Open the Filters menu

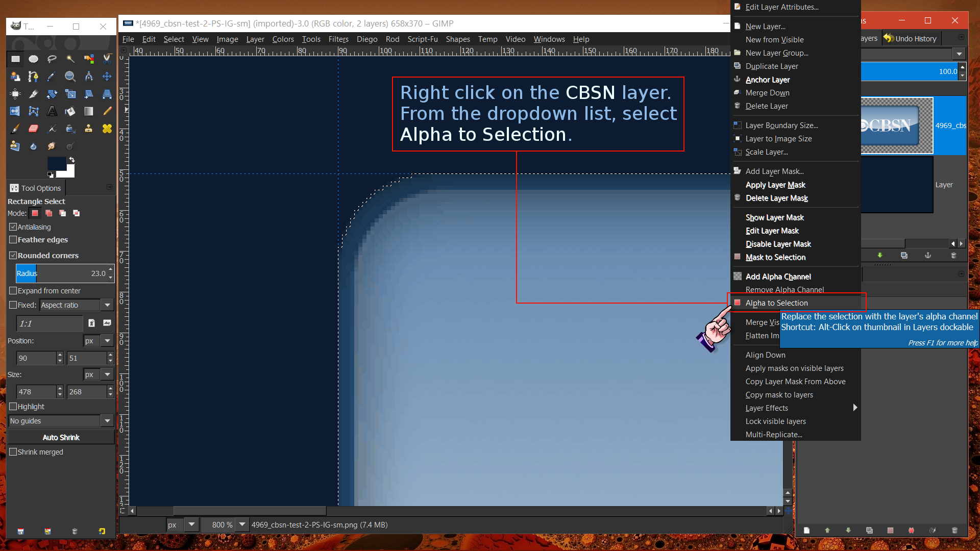pyautogui.click(x=338, y=39)
